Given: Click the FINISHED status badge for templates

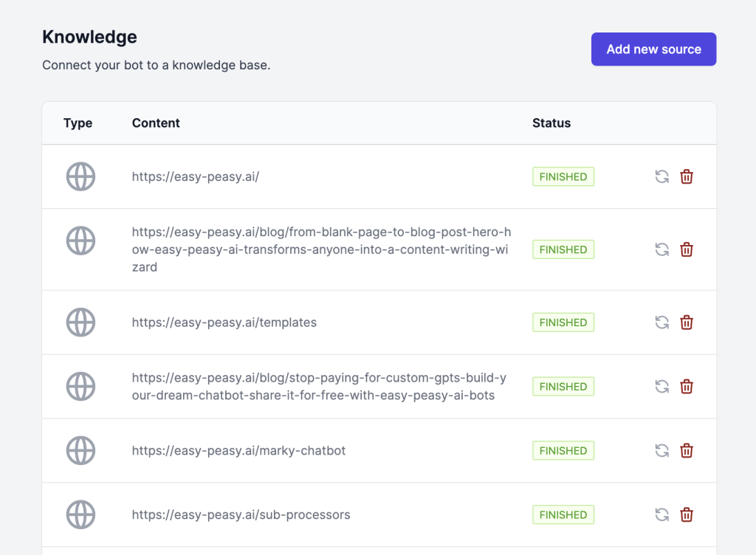Looking at the screenshot, I should (563, 323).
